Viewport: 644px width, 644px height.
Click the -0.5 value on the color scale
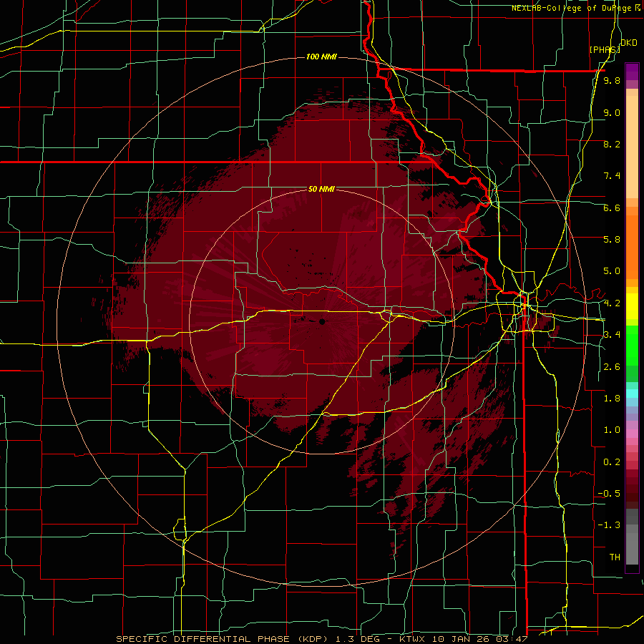point(609,494)
